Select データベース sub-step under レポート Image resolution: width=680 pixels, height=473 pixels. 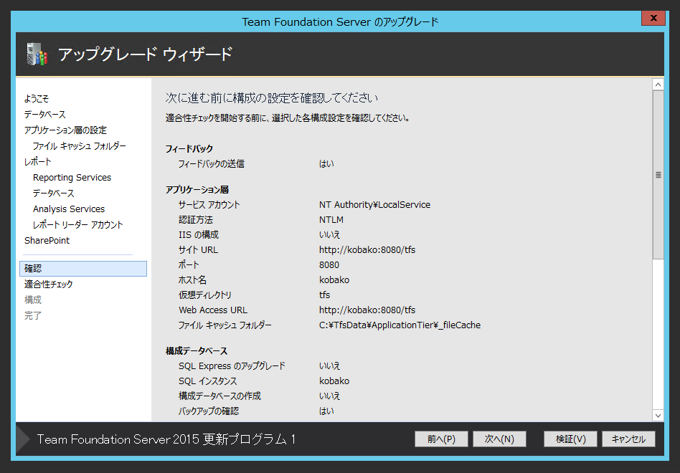(54, 193)
